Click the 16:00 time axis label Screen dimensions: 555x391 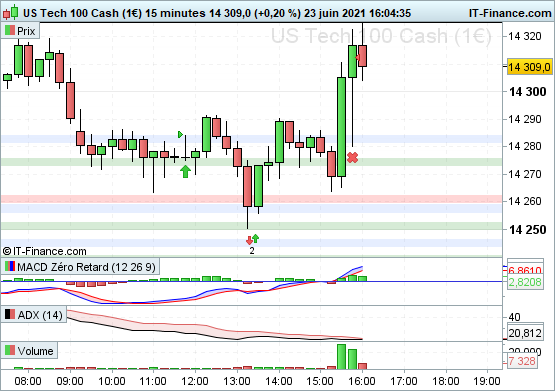(362, 381)
